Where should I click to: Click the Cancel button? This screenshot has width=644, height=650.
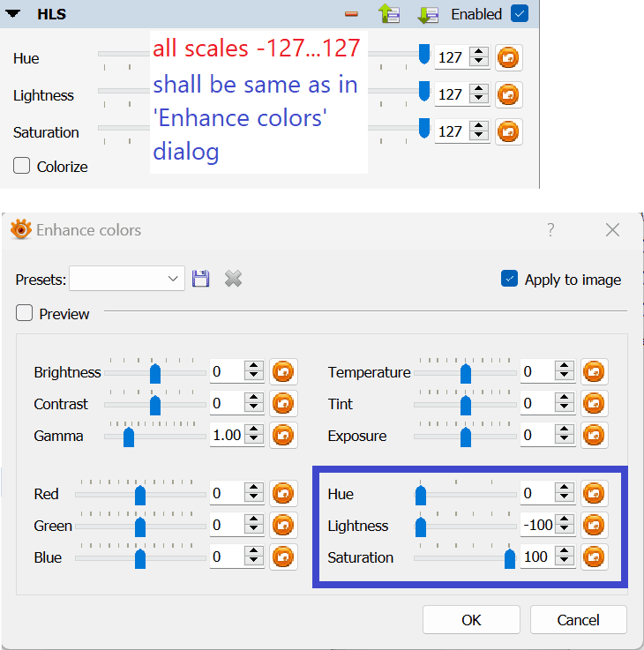578,619
